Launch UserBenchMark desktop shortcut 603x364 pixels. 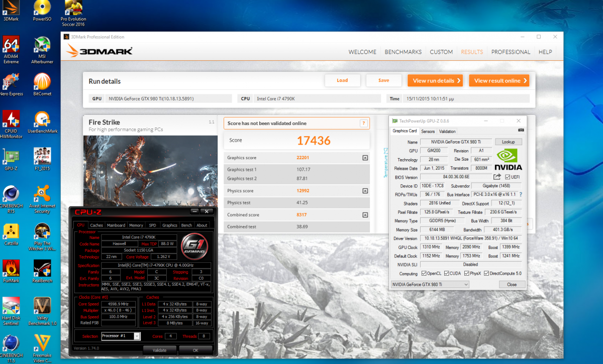pyautogui.click(x=42, y=122)
